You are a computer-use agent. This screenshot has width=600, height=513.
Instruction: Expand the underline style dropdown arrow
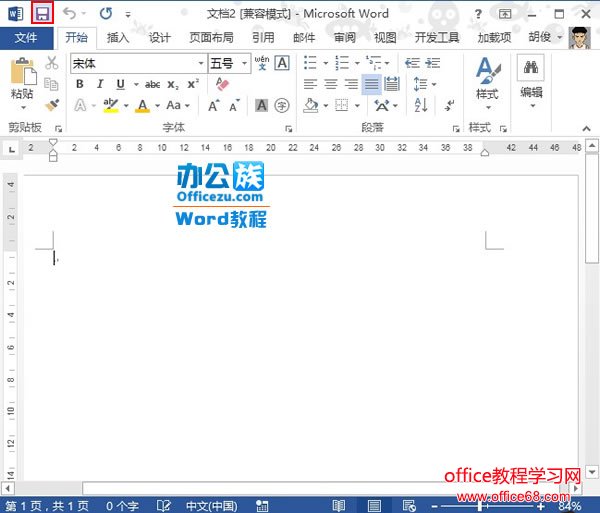[136, 84]
